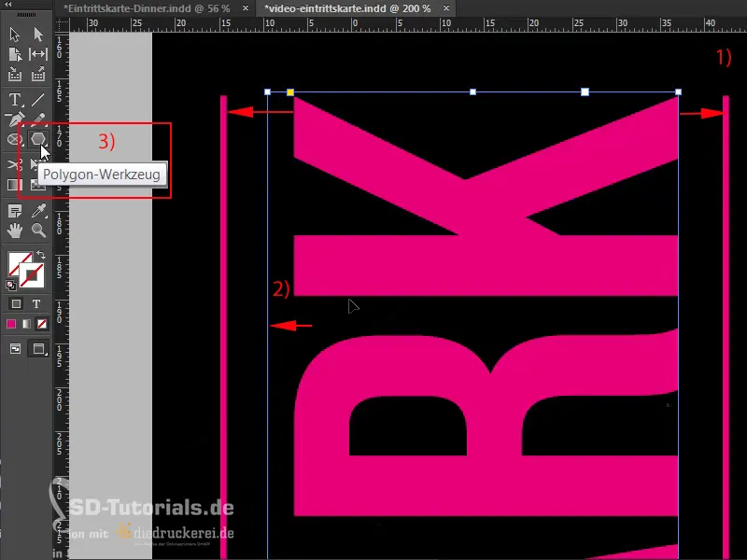Select the Gradient Swatch tool
The width and height of the screenshot is (747, 560).
[15, 185]
